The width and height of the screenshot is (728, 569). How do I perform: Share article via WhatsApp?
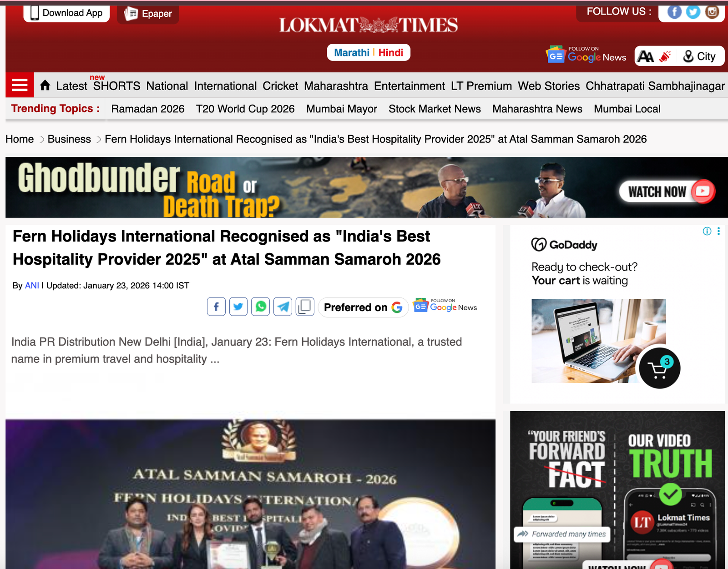261,307
